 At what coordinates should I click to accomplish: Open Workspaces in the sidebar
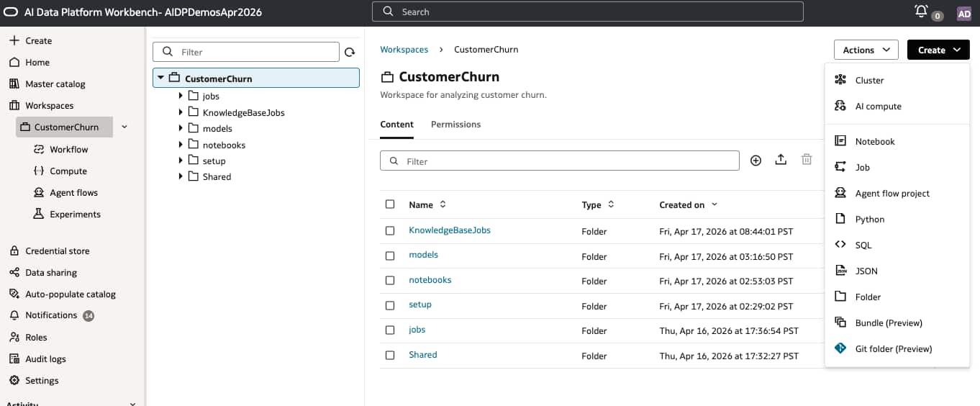coord(49,105)
